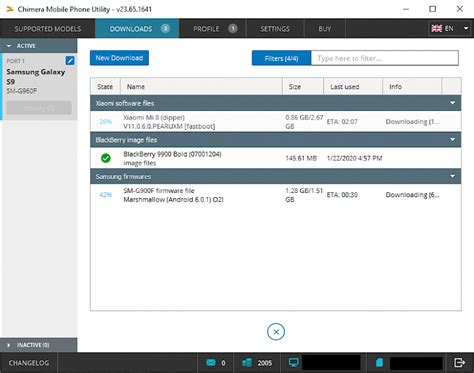The image size is (474, 373).
Task: Click the Downloads tab badge counter
Action: point(165,29)
